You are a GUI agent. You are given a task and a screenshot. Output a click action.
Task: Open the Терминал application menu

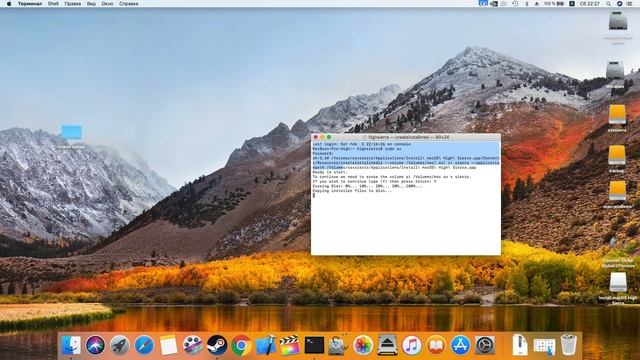click(x=30, y=4)
